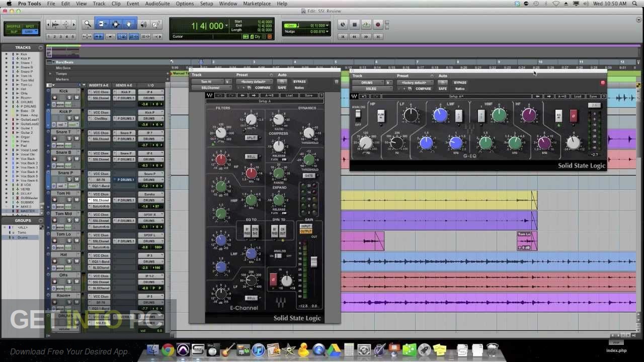Click SAFE button in G-EQ header
644x362 pixels.
pyautogui.click(x=443, y=88)
